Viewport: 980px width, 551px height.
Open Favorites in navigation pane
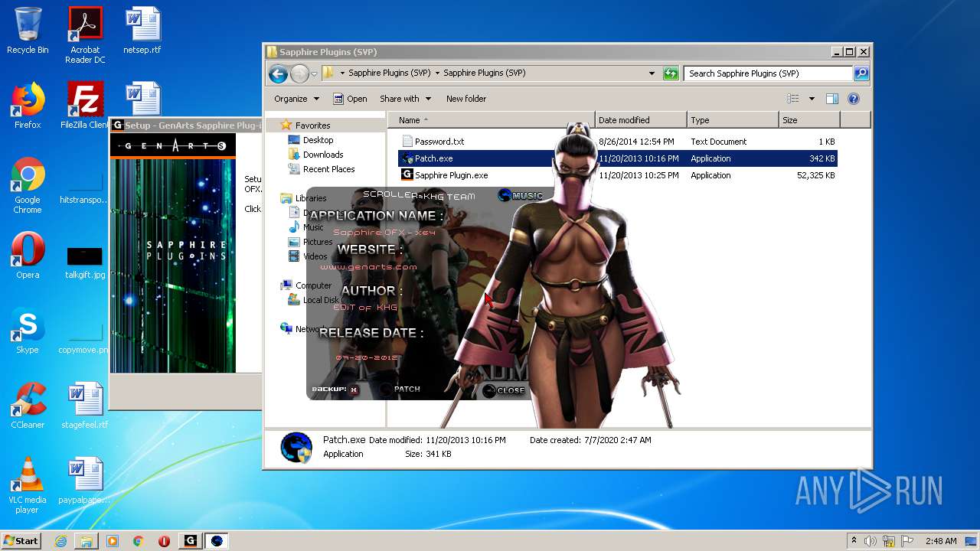pos(312,126)
